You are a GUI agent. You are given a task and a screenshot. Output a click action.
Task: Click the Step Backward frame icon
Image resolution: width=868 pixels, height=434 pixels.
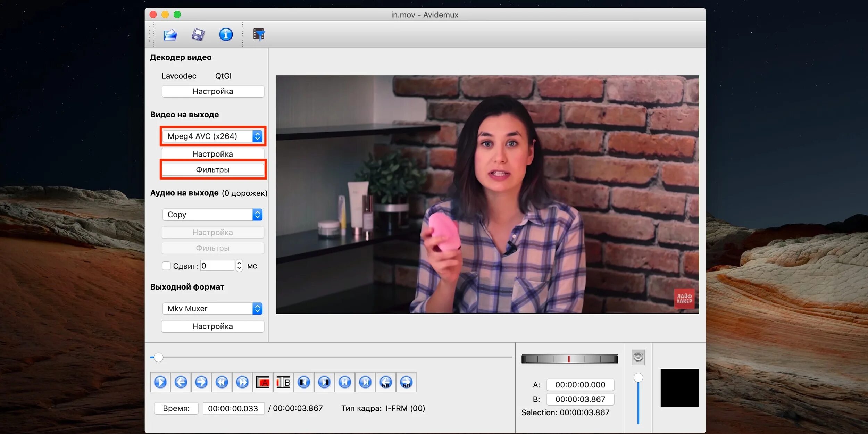click(180, 382)
